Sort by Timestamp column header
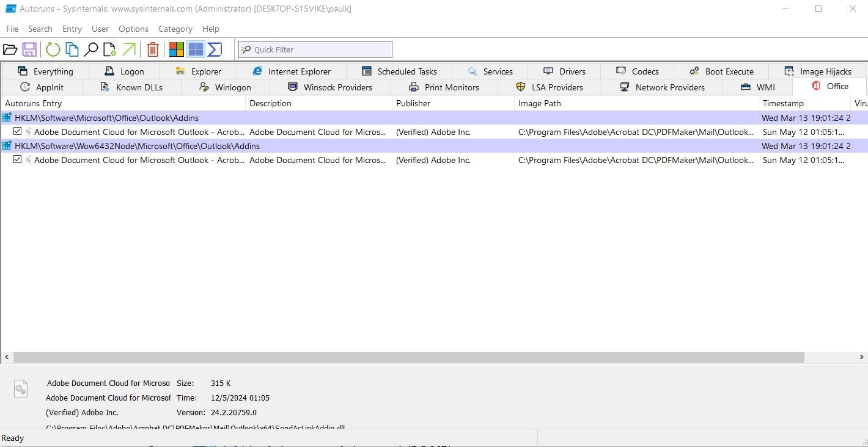The height and width of the screenshot is (447, 868). point(804,103)
